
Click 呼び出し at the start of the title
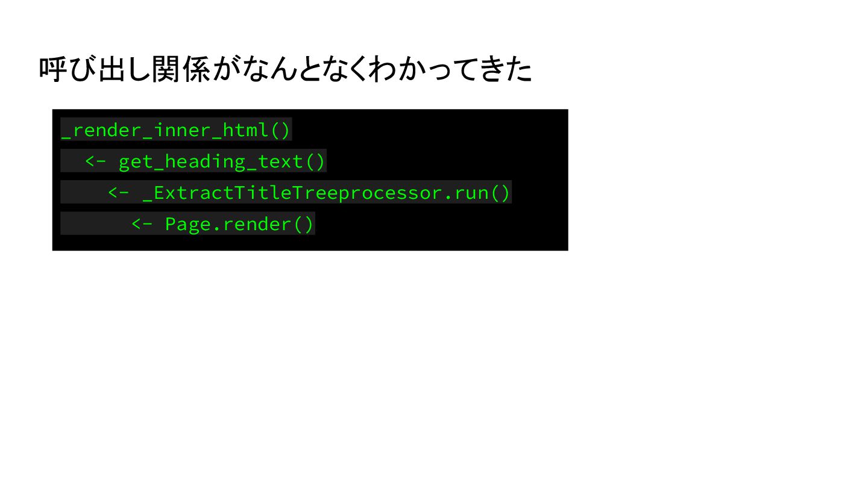(95, 70)
